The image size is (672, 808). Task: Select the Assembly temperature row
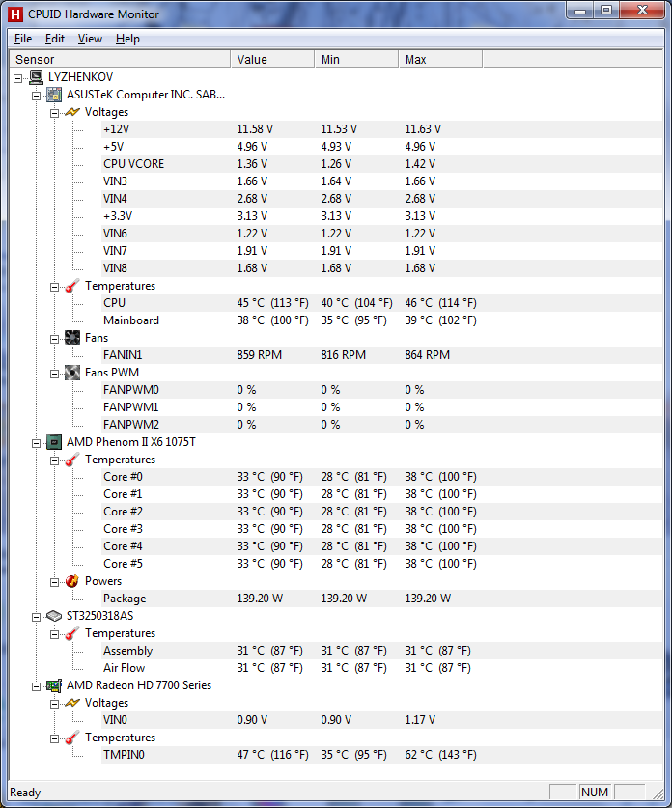pos(382,651)
